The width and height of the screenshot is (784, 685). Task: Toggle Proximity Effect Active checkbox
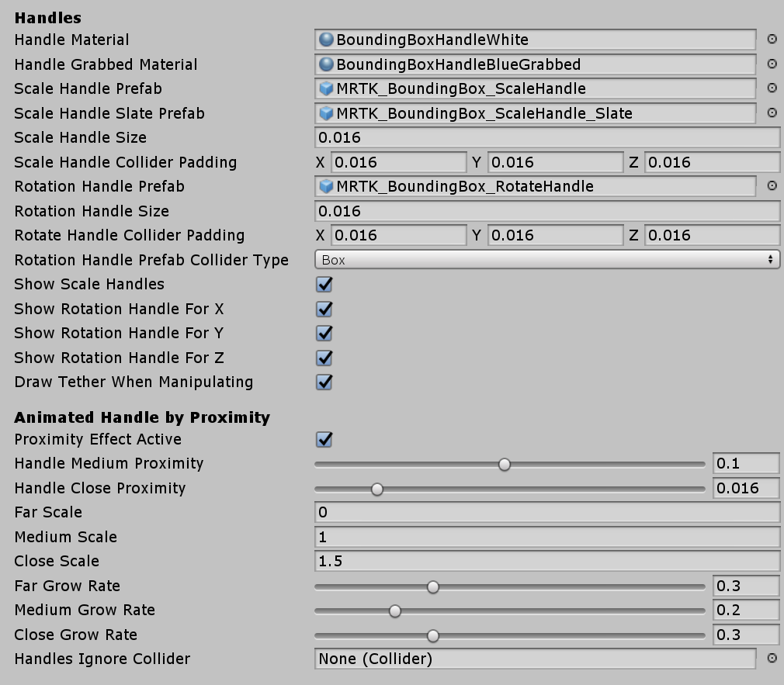click(324, 440)
